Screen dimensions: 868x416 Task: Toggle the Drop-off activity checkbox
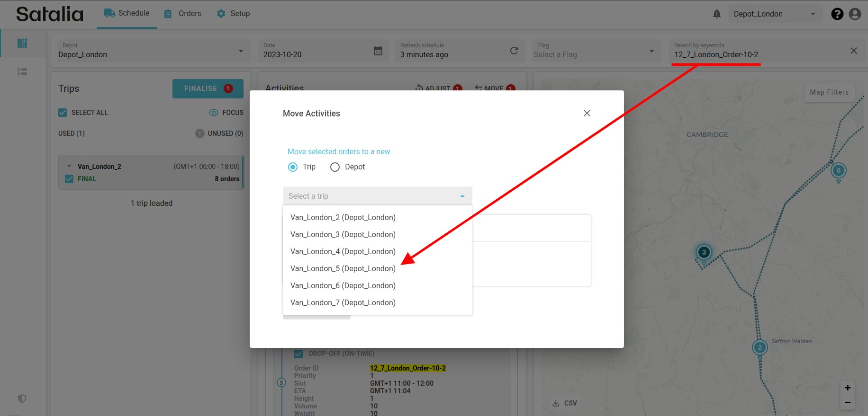click(298, 354)
